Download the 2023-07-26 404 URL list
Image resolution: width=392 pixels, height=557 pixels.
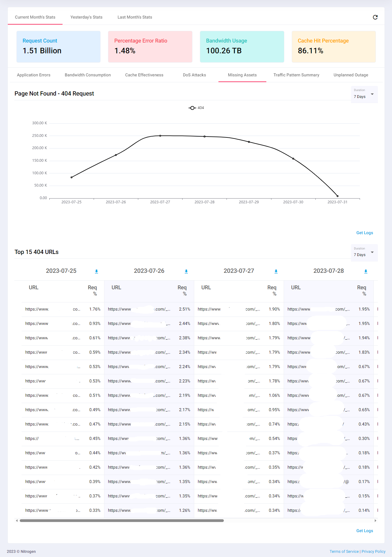pos(186,271)
